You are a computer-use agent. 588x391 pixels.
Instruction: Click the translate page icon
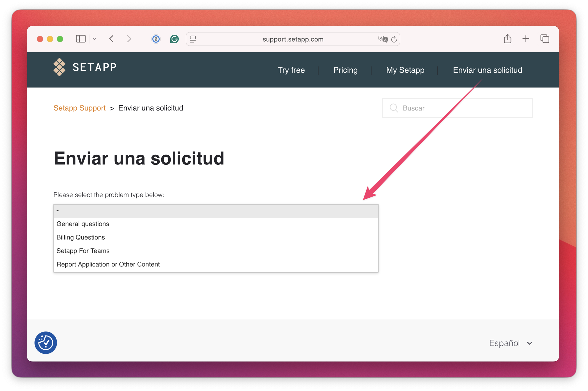tap(383, 39)
